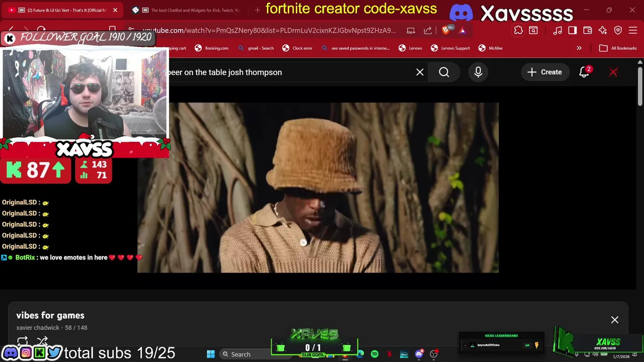Screen dimensions: 644x362
Task: Open Discord from the taskbar
Action: click(x=419, y=354)
